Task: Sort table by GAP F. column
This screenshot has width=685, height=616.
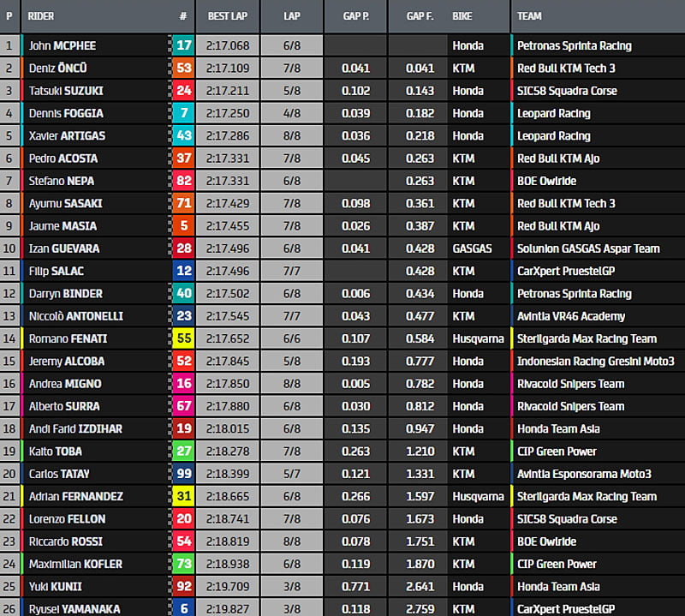Action: 420,16
